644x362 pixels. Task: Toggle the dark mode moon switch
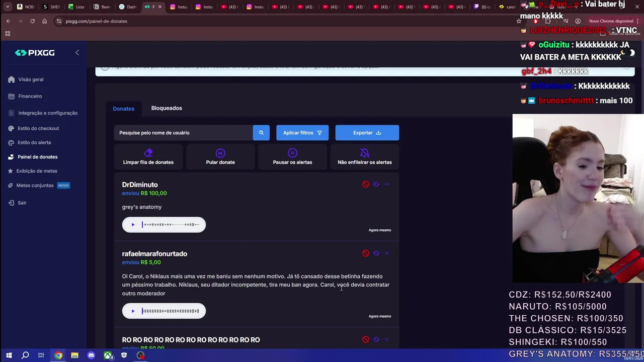point(628,53)
